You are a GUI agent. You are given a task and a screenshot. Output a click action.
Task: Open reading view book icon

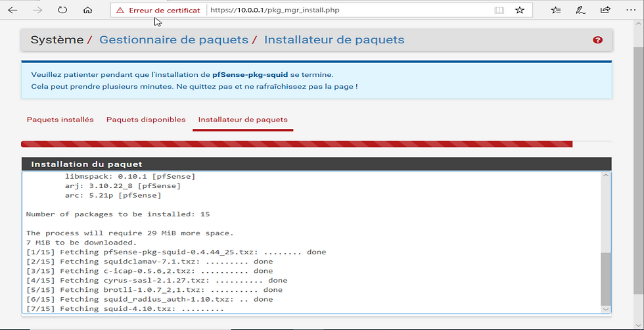click(499, 11)
